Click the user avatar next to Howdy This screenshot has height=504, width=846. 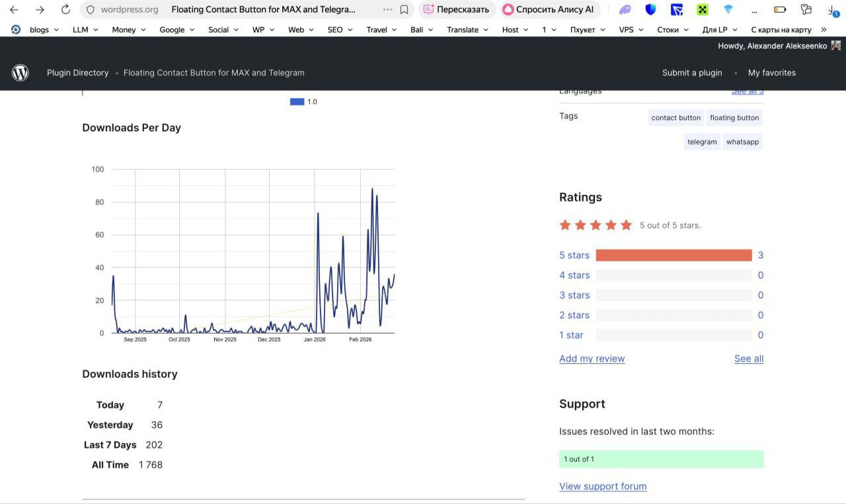pyautogui.click(x=835, y=46)
